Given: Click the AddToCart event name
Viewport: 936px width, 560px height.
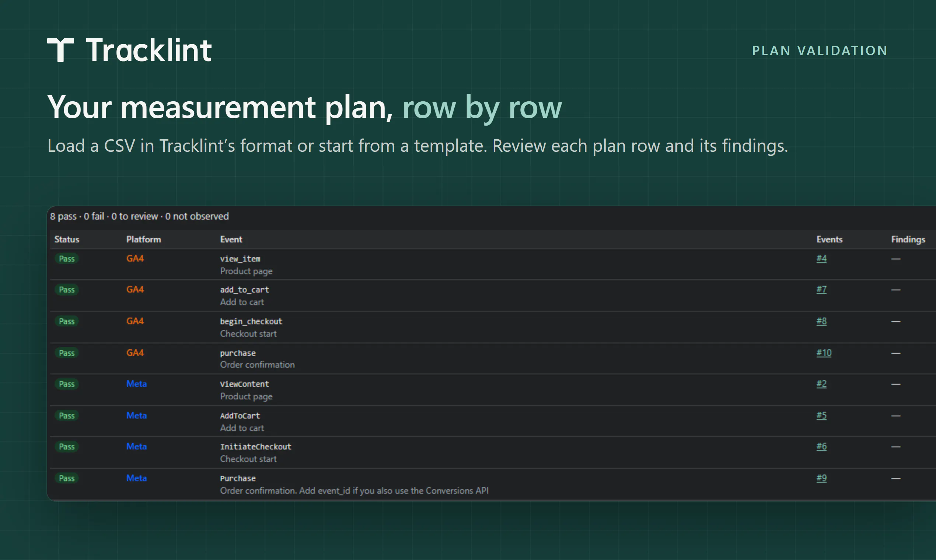Looking at the screenshot, I should [x=240, y=416].
